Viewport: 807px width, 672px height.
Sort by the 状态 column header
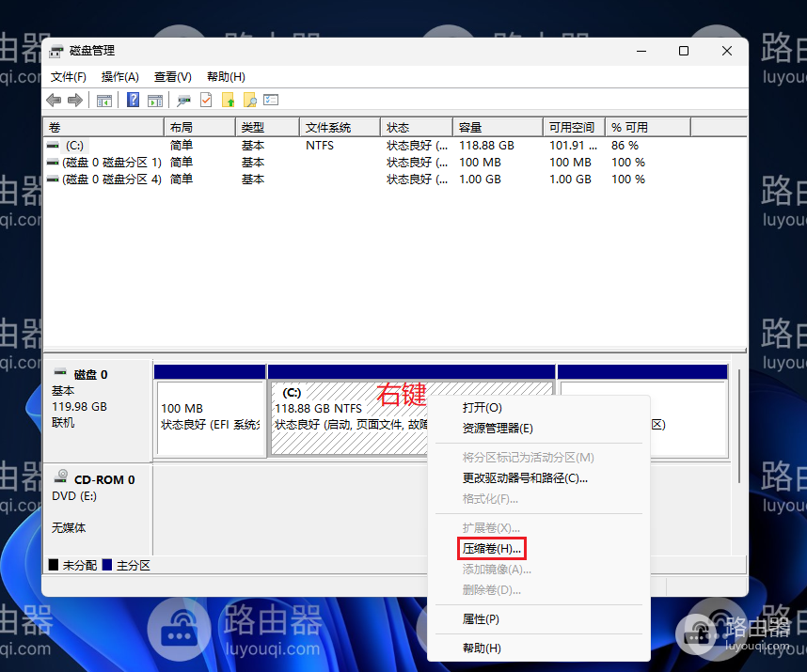pyautogui.click(x=417, y=128)
